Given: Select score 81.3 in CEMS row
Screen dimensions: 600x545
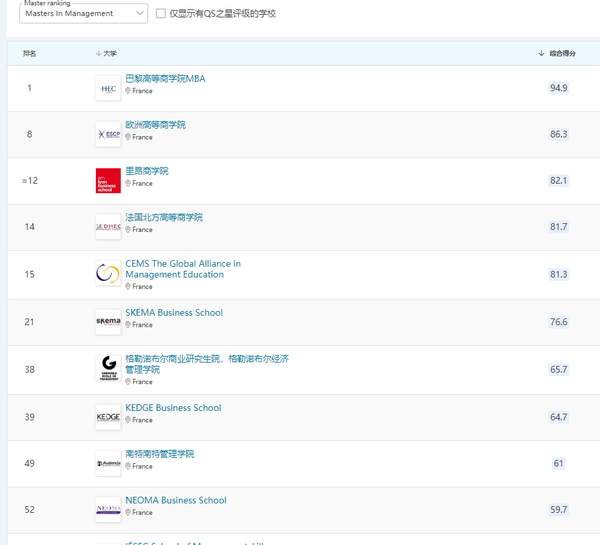Looking at the screenshot, I should [559, 274].
